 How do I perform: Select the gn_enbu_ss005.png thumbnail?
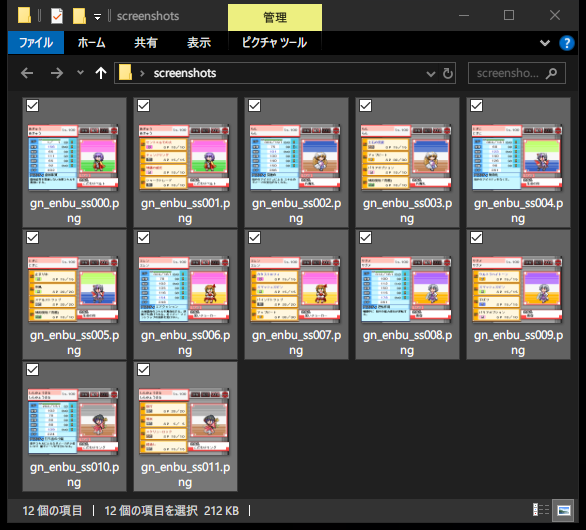(x=73, y=289)
